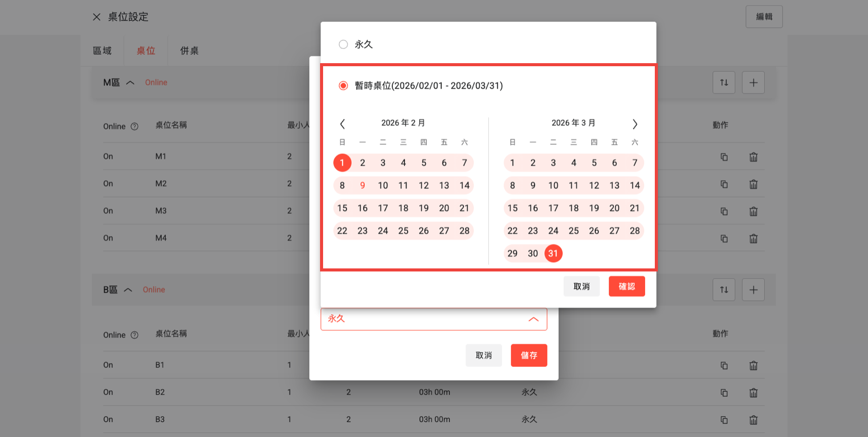
Task: Close the 桌位設定 page with X icon
Action: click(x=97, y=17)
